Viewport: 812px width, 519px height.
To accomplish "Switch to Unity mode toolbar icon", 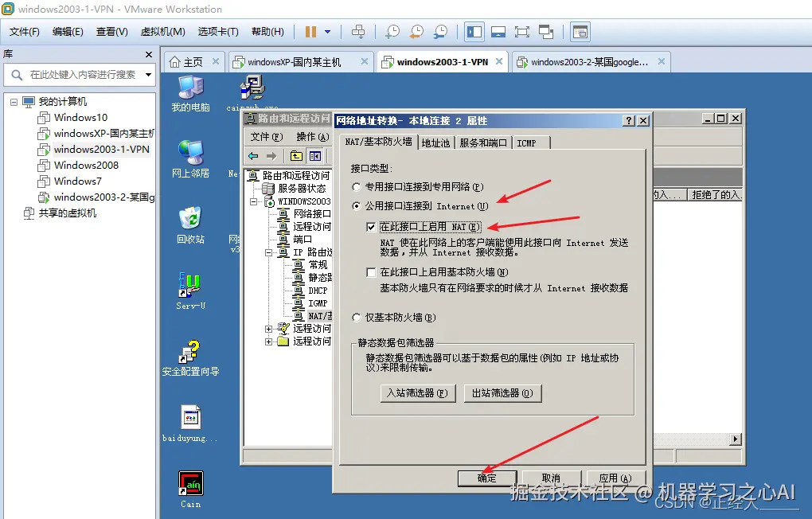I will [x=546, y=32].
